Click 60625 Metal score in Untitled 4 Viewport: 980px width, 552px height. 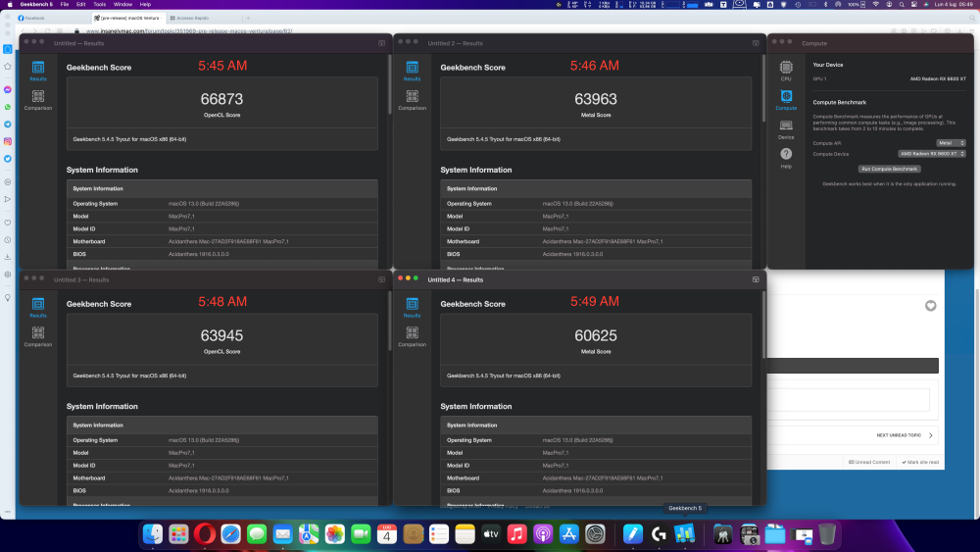pos(596,335)
